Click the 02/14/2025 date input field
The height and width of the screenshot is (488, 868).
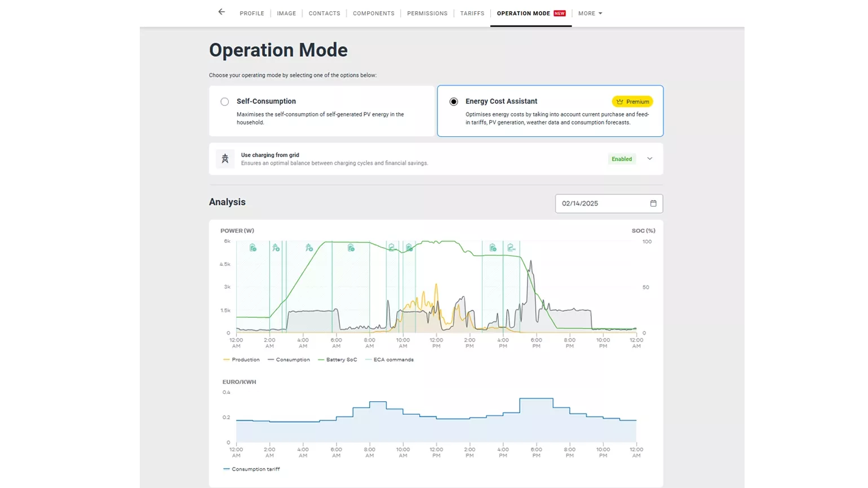coord(600,203)
